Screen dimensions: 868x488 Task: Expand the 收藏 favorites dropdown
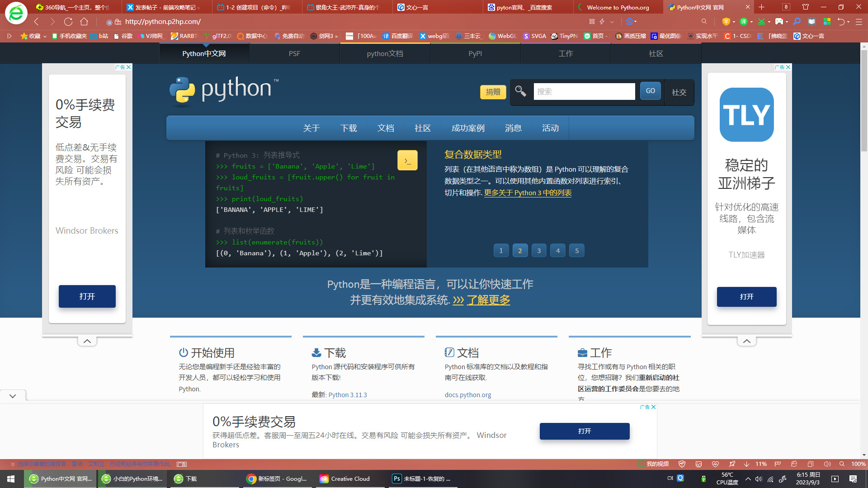(45, 36)
